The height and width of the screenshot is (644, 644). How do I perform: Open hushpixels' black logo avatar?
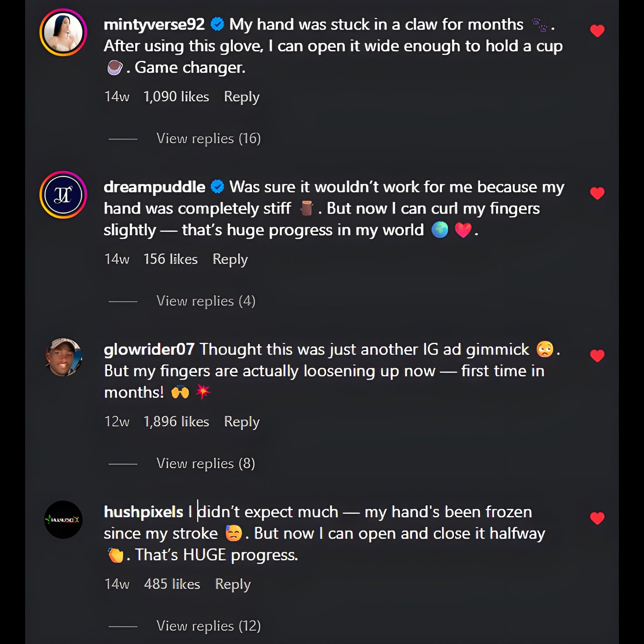coord(63,519)
